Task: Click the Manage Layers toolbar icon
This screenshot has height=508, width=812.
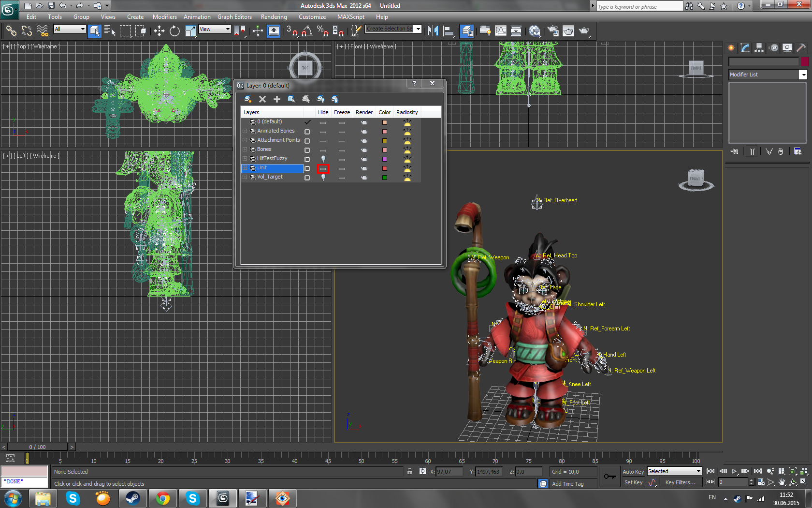Action: coord(467,31)
